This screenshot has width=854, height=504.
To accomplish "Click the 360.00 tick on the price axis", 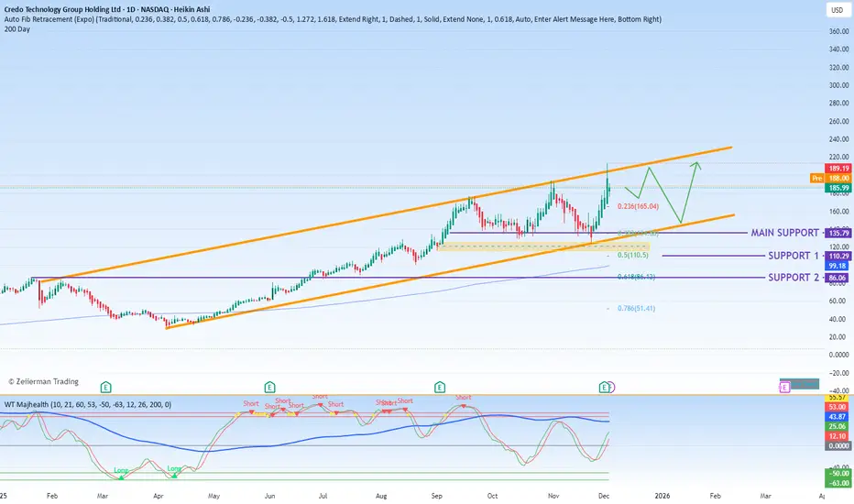I will click(x=838, y=31).
